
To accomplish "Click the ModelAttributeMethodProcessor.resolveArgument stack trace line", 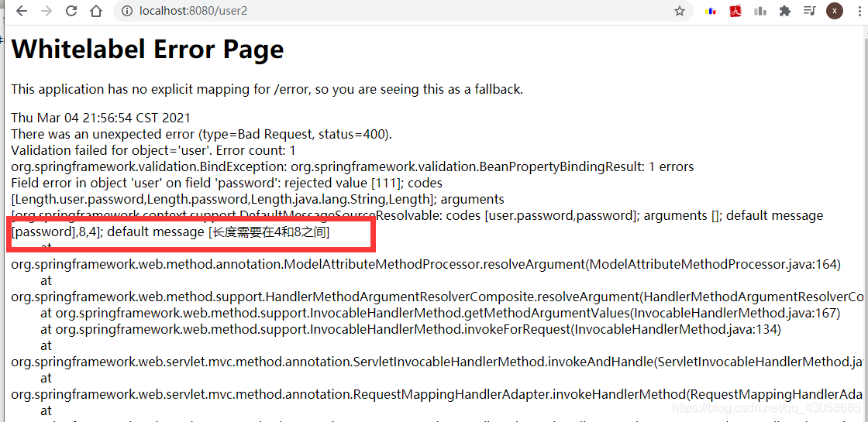I will [425, 264].
